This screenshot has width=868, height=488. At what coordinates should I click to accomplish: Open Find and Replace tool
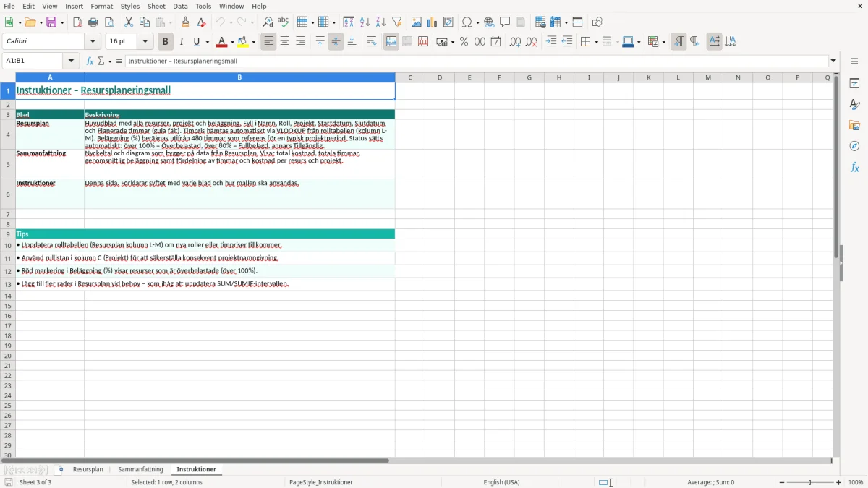[x=268, y=22]
